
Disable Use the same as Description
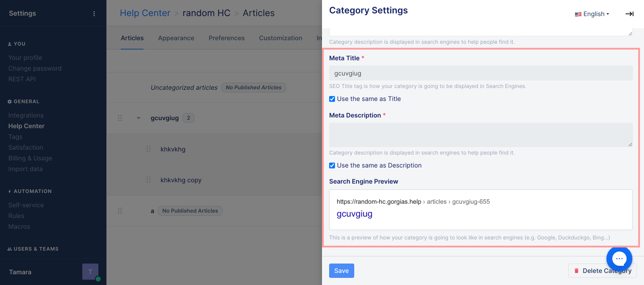332,165
